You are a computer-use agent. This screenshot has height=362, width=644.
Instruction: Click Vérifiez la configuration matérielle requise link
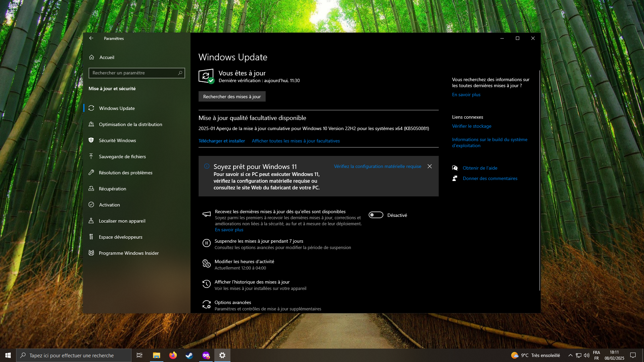click(x=377, y=166)
